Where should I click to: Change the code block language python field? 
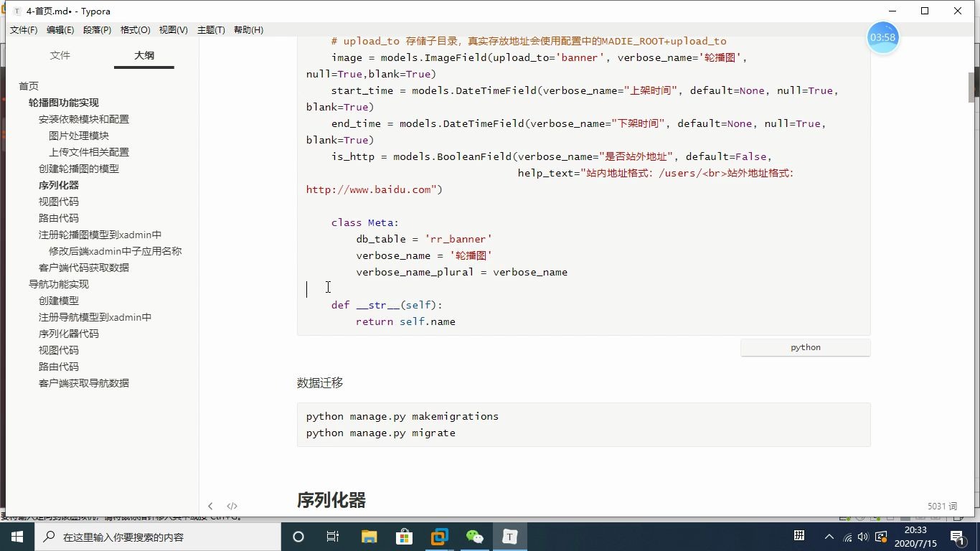click(806, 347)
